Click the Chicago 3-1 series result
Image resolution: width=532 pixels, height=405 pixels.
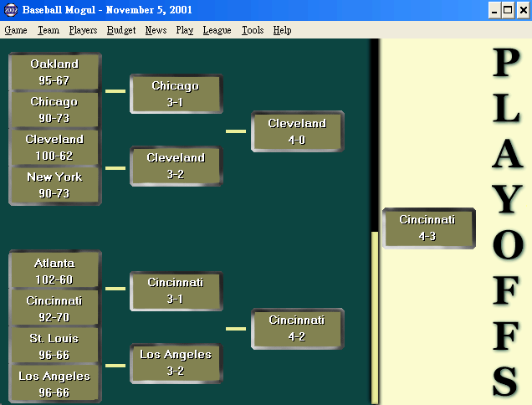point(176,94)
